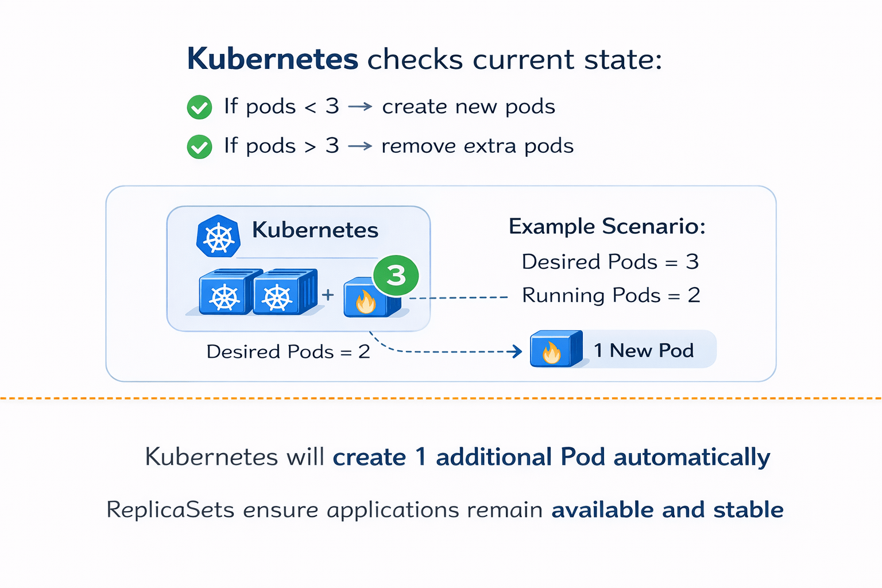
Task: Click the 'Desired Pods = 2' caption
Action: click(288, 351)
